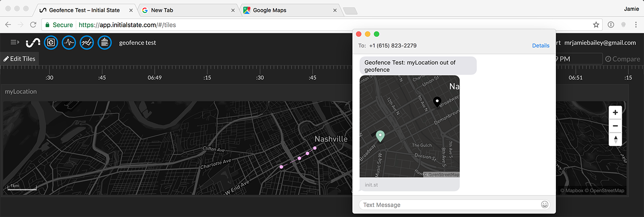Image resolution: width=644 pixels, height=217 pixels.
Task: Click Edit Tiles button
Action: pyautogui.click(x=19, y=59)
